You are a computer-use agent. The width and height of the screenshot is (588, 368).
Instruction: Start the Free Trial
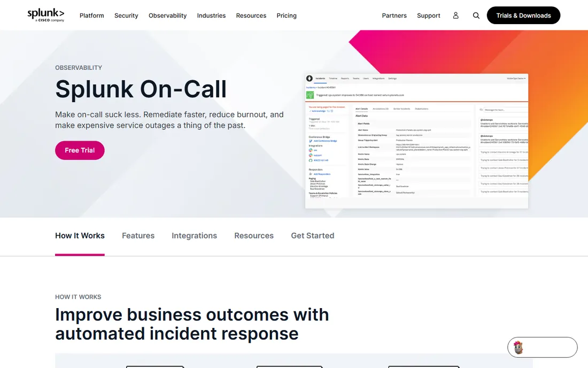[80, 150]
